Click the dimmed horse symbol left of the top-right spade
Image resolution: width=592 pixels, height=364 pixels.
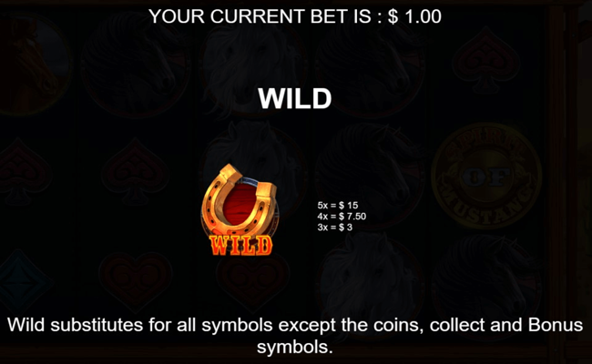370,64
